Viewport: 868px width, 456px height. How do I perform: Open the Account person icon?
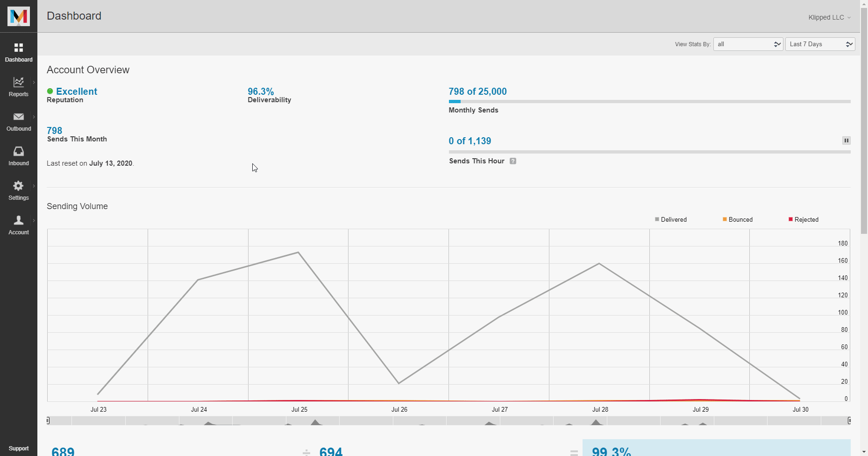coord(19,224)
